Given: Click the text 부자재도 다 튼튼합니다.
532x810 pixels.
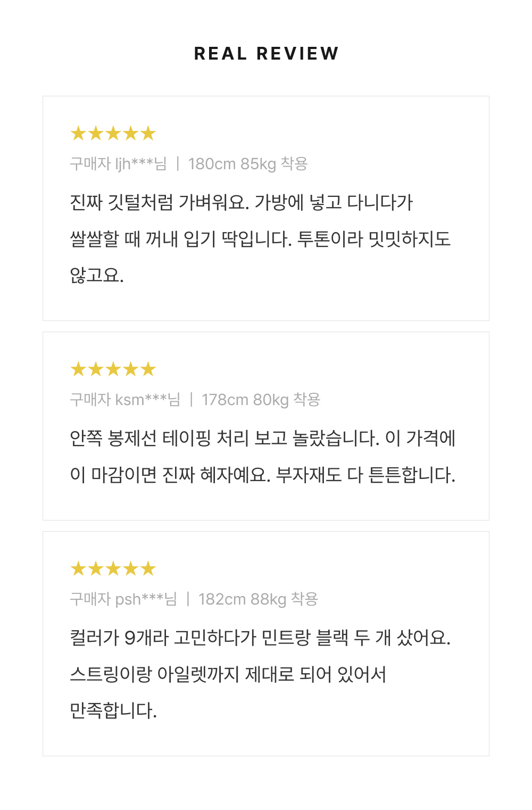Looking at the screenshot, I should point(365,474).
